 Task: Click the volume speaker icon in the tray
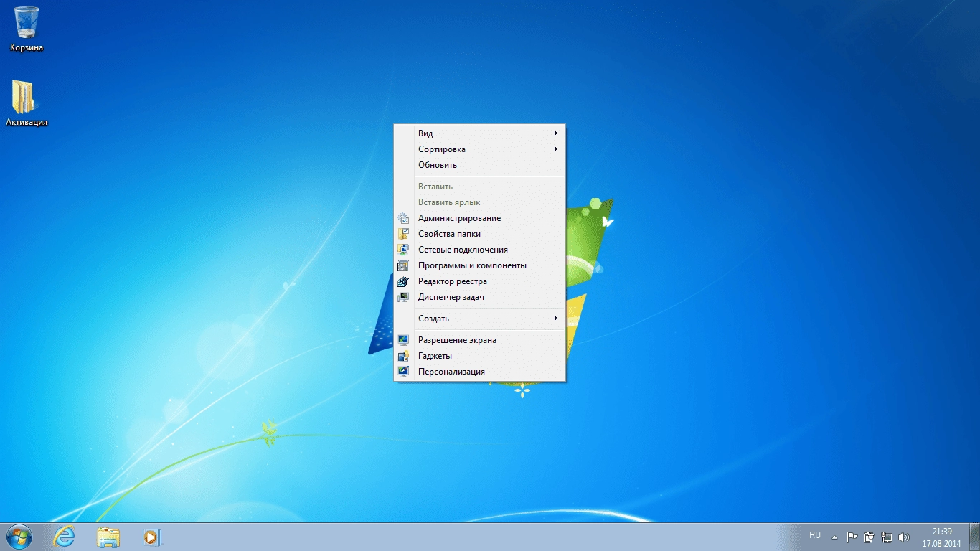tap(905, 536)
